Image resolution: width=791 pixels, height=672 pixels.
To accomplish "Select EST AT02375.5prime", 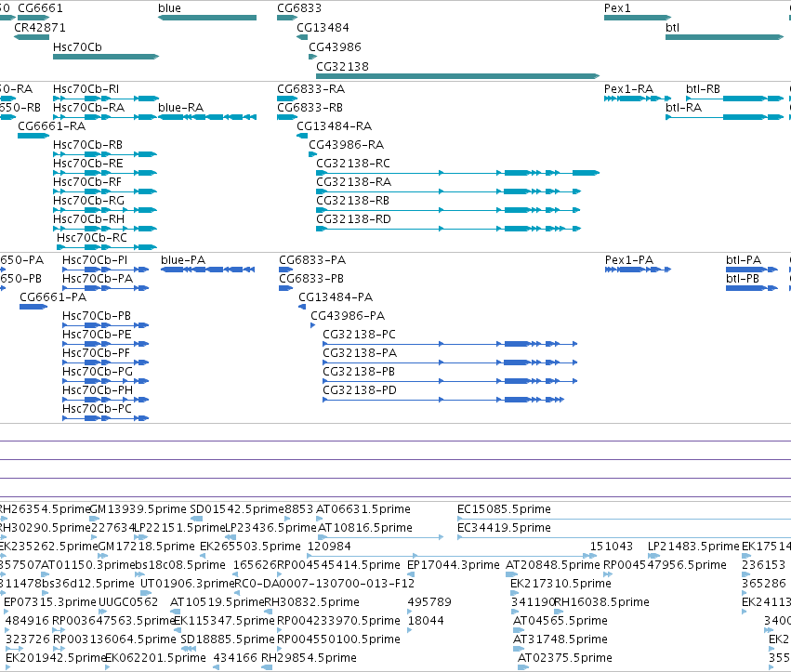I will pyautogui.click(x=523, y=667).
